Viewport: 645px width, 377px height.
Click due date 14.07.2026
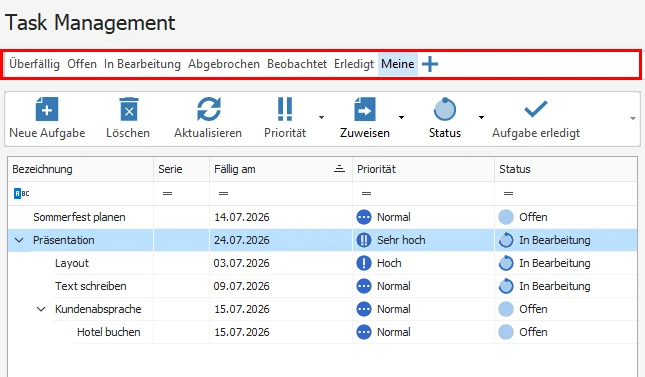tap(242, 217)
